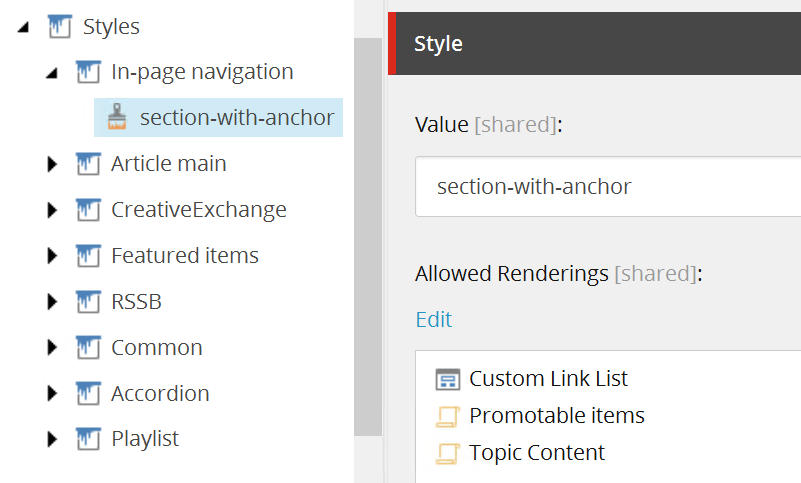Expand the Playlist tree node
This screenshot has width=801, height=483.
click(x=53, y=439)
